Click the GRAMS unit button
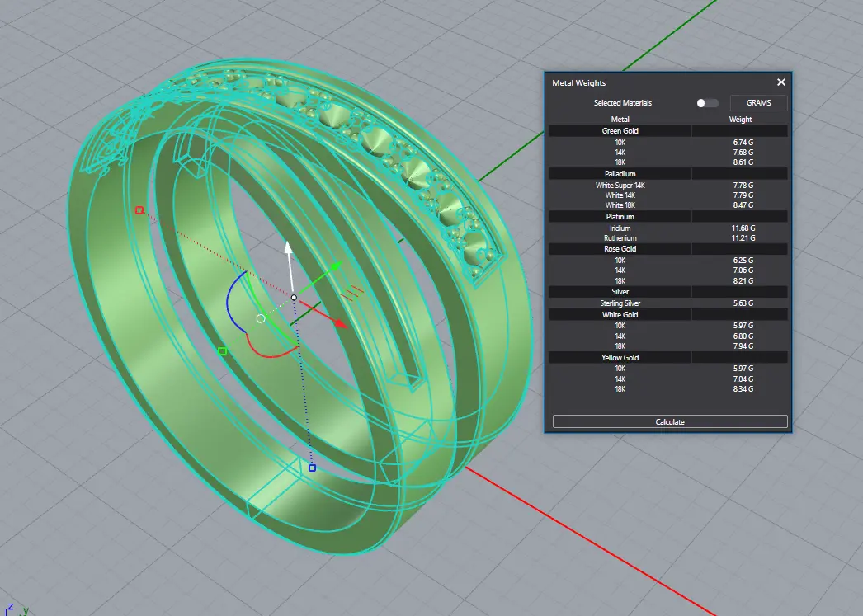Screen dimensions: 863x616 758,103
